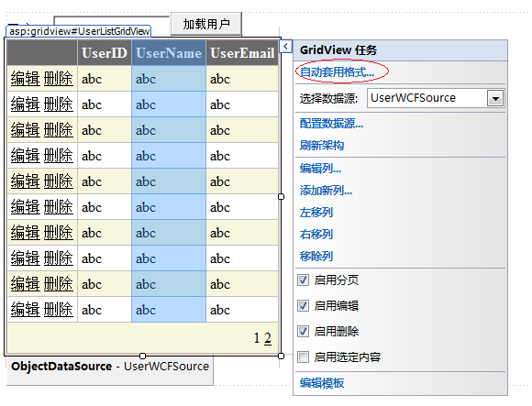This screenshot has width=532, height=406.
Task: Enable 启用选定内容 checkbox
Action: pos(303,357)
